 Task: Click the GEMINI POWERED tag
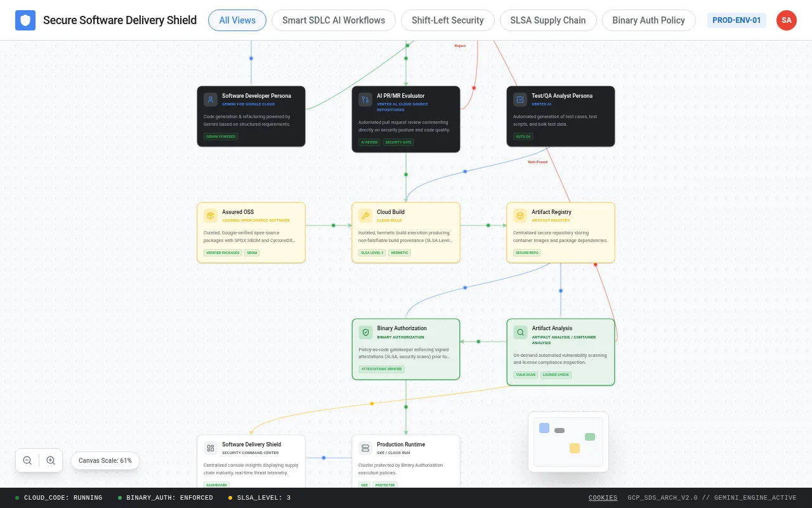click(x=221, y=137)
